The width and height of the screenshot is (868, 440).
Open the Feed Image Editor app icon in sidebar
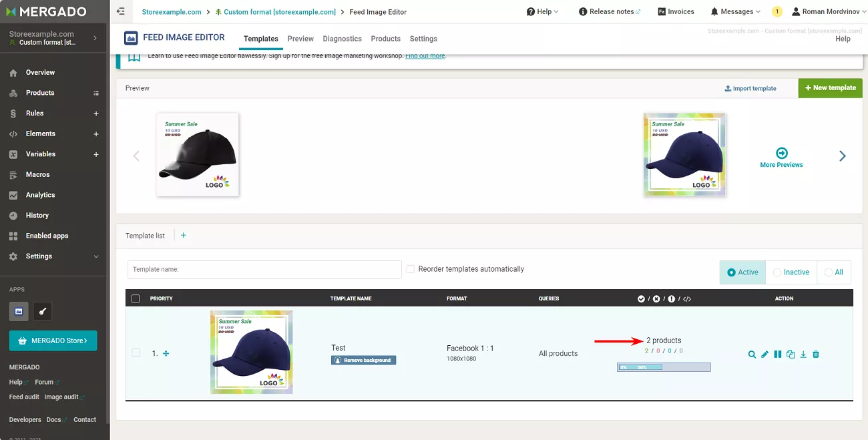19,311
